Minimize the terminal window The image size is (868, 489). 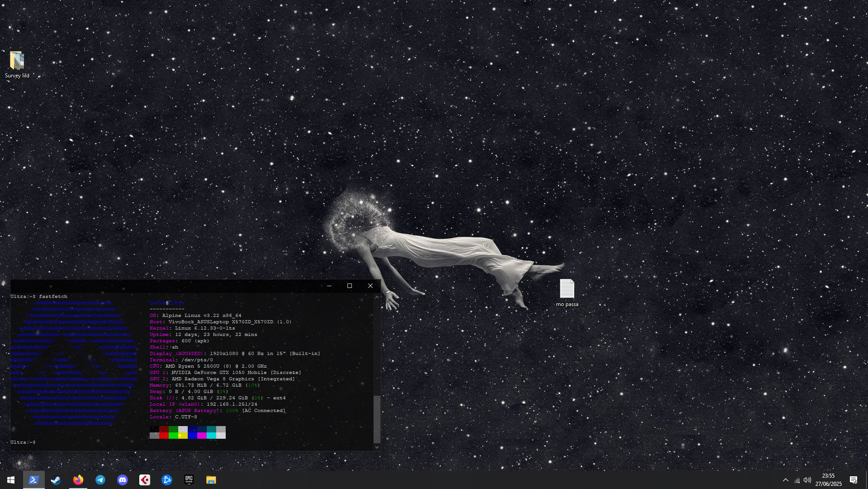coord(329,286)
